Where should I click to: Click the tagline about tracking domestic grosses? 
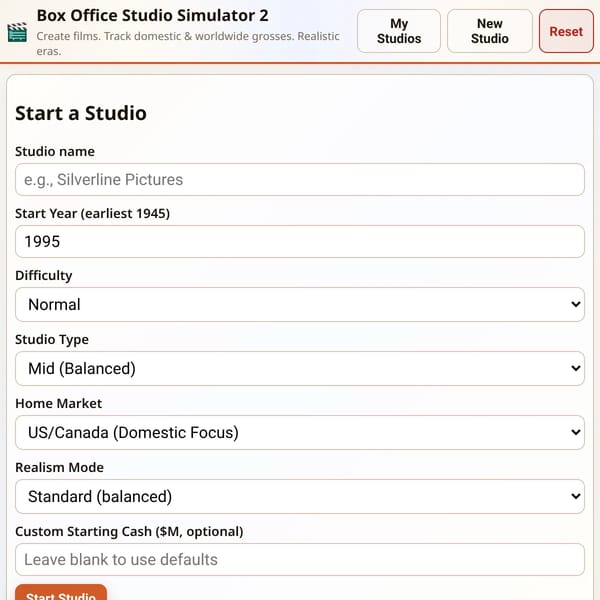pos(188,43)
